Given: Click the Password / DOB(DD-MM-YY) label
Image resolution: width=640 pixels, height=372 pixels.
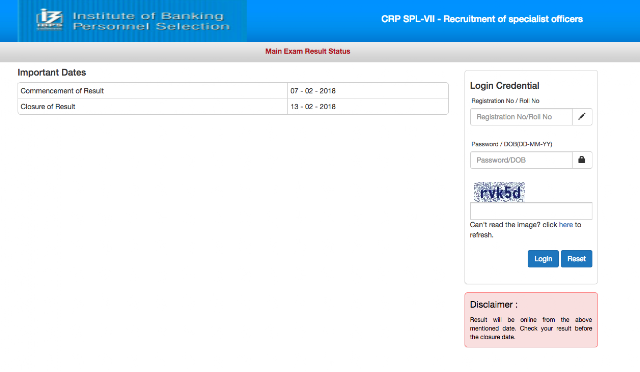Looking at the screenshot, I should 512,144.
